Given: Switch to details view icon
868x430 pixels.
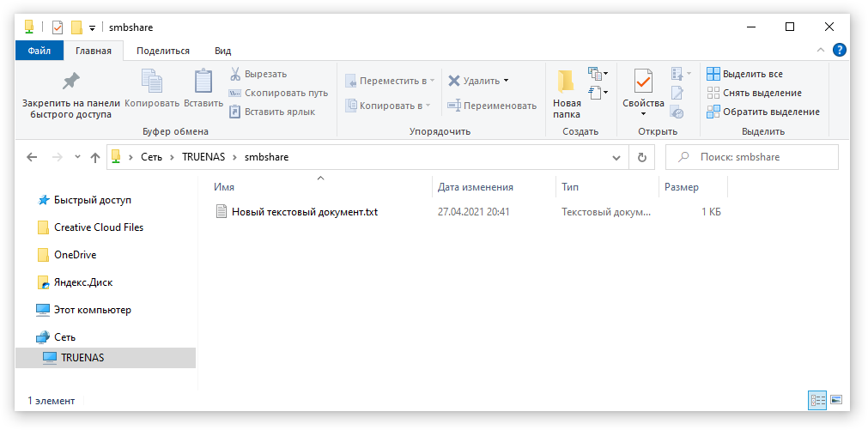Looking at the screenshot, I should 817,400.
